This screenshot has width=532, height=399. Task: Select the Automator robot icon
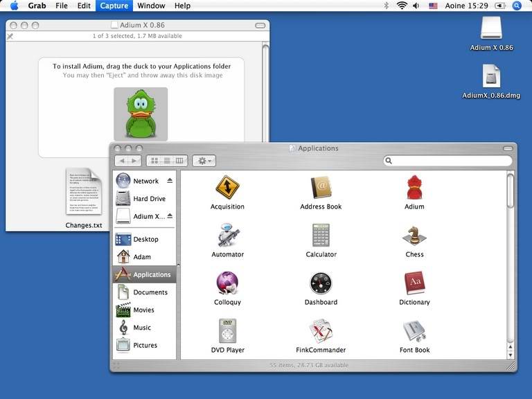click(227, 236)
